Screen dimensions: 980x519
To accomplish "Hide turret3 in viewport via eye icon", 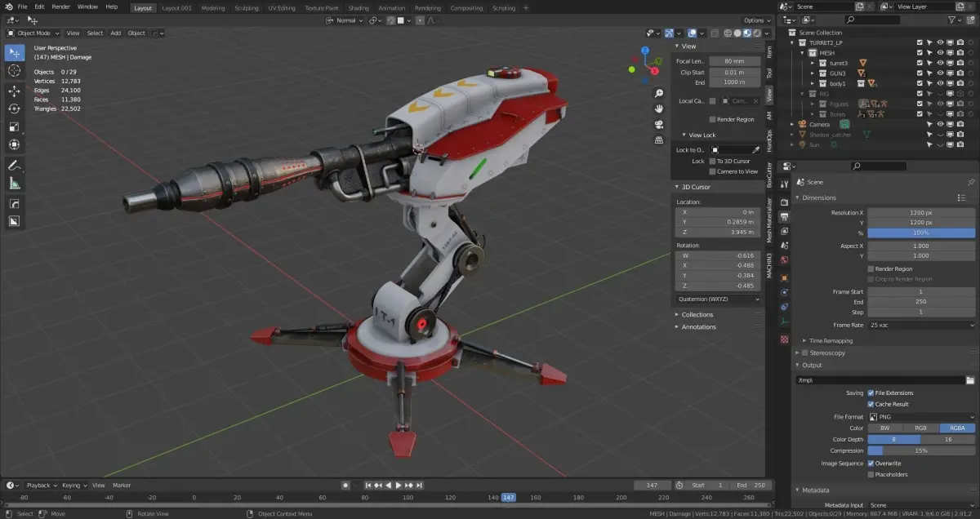I will (x=940, y=63).
